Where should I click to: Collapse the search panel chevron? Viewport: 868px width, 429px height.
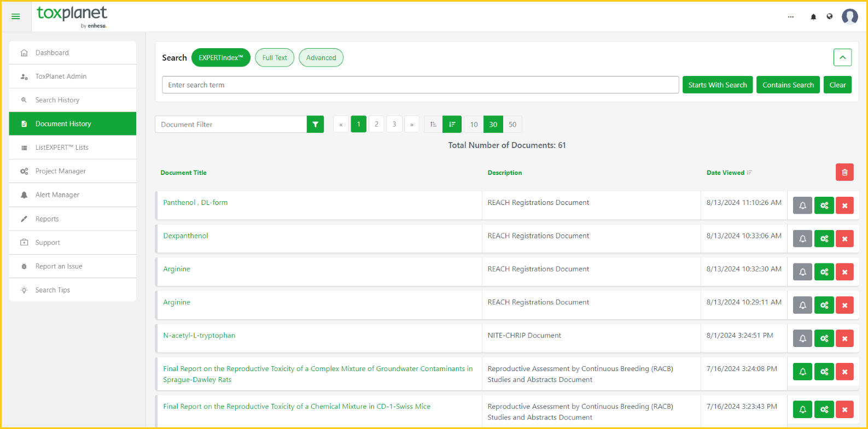click(842, 57)
